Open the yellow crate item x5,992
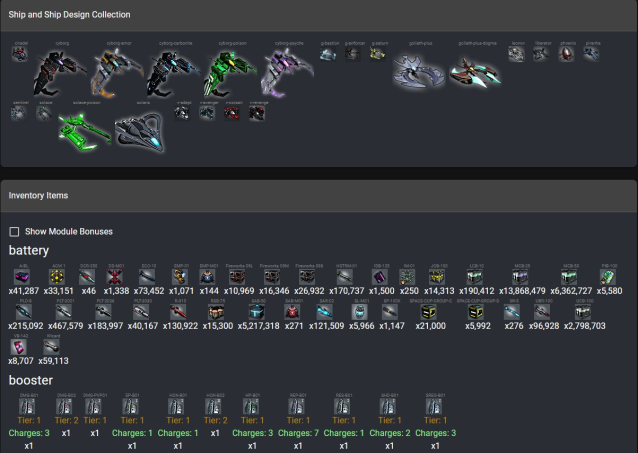 [477, 312]
